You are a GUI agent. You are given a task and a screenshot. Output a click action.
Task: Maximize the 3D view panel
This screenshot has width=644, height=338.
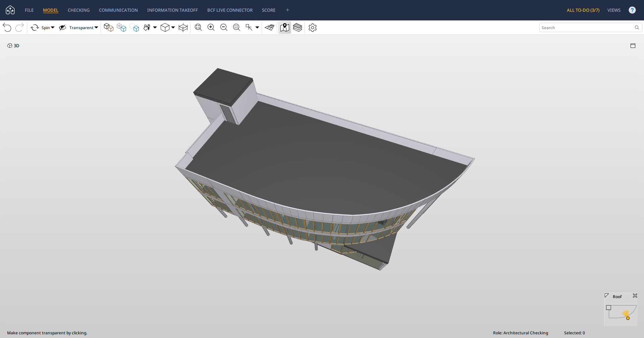coord(633,46)
